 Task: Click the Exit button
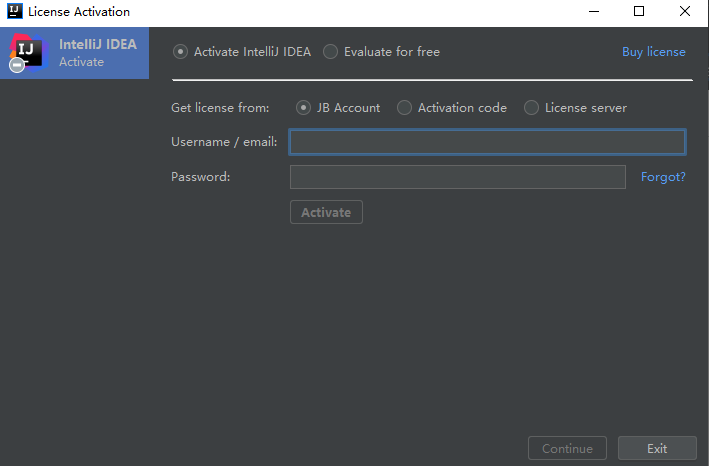click(657, 448)
